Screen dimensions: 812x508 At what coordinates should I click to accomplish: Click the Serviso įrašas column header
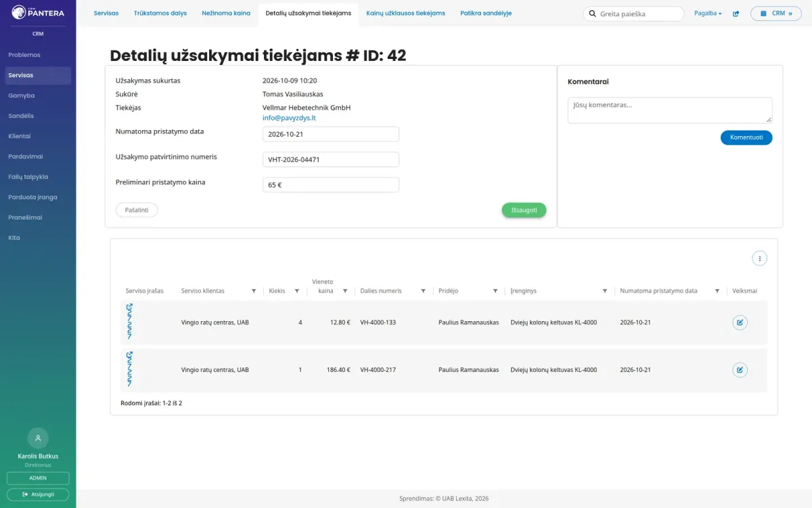point(145,291)
